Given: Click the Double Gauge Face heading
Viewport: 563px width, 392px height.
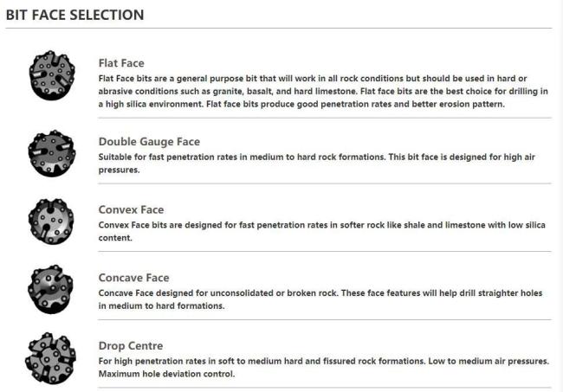Looking at the screenshot, I should [x=150, y=142].
